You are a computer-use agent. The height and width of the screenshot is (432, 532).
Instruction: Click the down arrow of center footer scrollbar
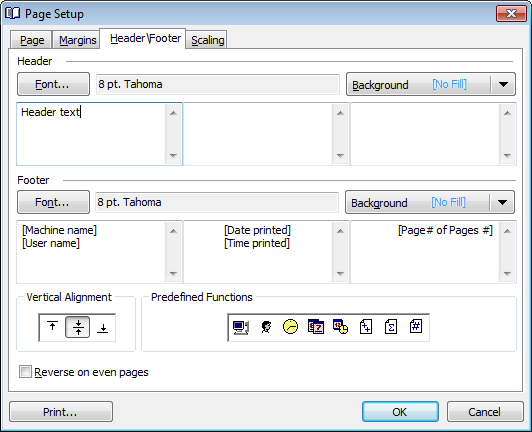point(340,274)
